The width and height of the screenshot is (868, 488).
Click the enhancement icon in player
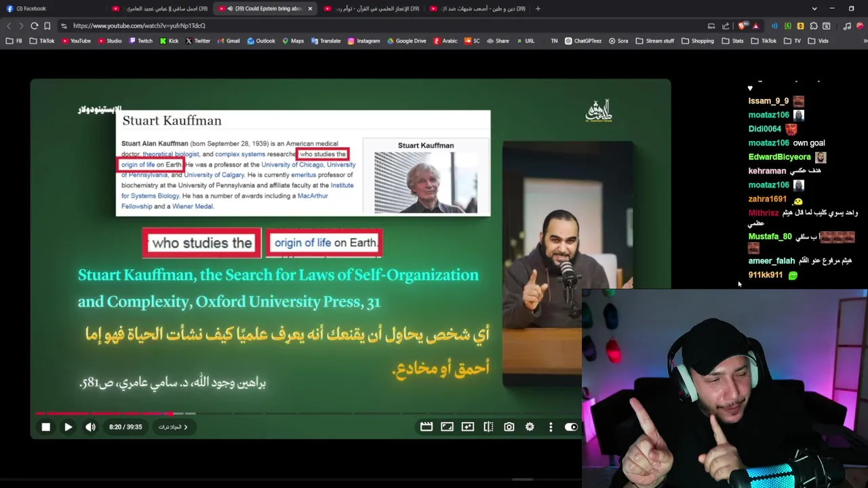(x=467, y=427)
